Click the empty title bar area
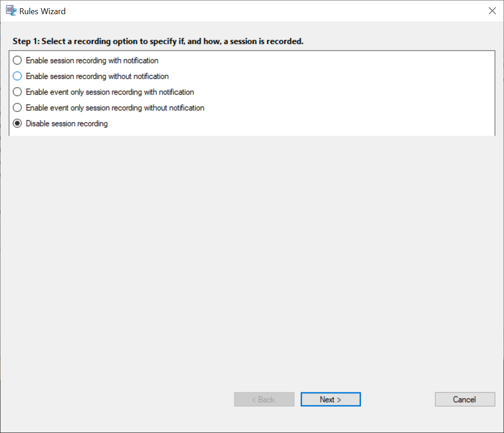This screenshot has width=504, height=433. [x=274, y=11]
